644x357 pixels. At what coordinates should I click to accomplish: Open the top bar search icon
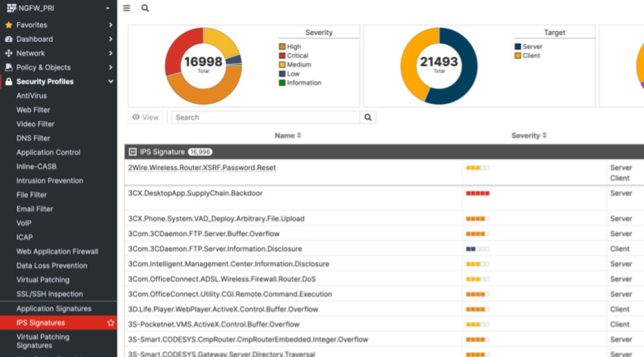coord(145,8)
